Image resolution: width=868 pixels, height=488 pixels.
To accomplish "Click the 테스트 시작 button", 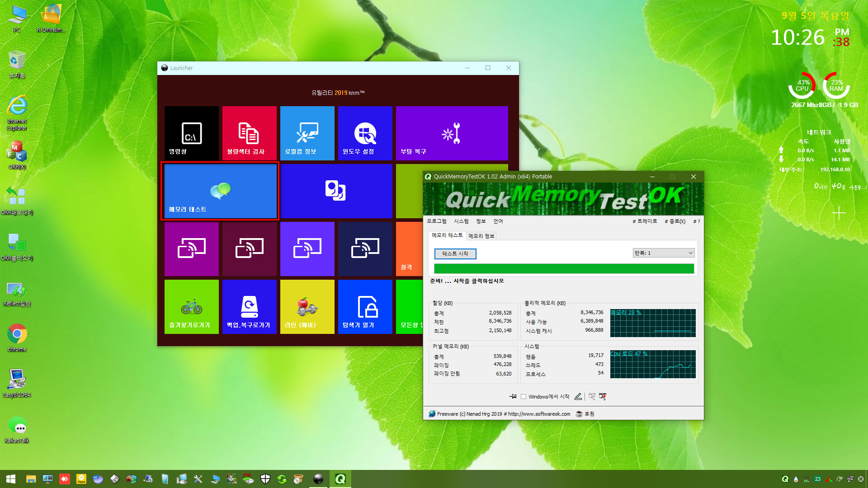I will [455, 254].
